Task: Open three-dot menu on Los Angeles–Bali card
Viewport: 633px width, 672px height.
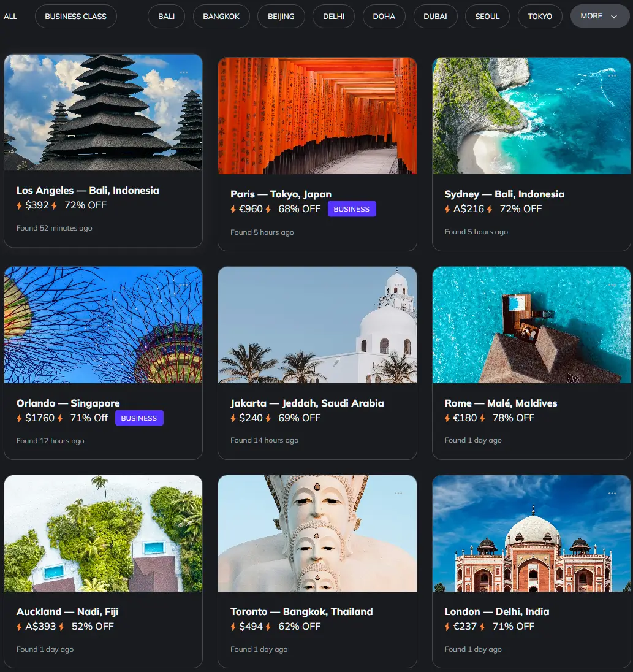Action: [184, 72]
